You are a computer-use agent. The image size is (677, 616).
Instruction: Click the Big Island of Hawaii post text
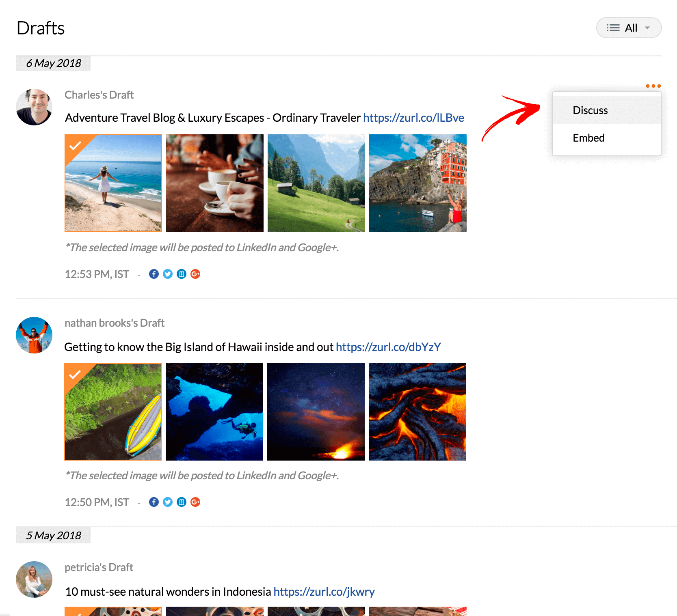point(199,347)
